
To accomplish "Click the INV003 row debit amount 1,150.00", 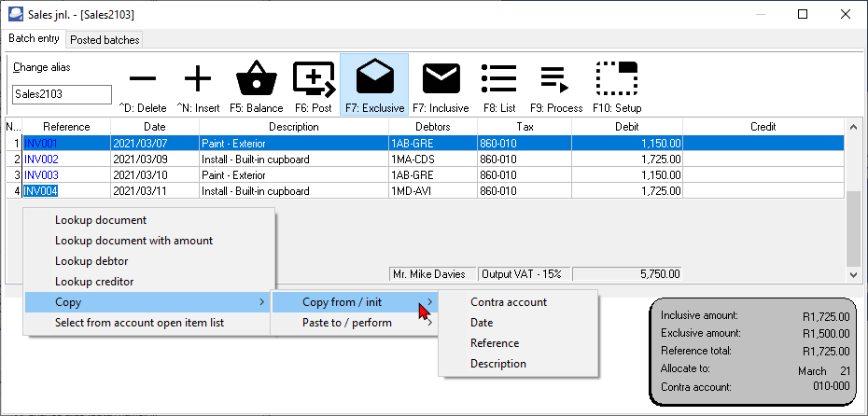I will tap(627, 175).
